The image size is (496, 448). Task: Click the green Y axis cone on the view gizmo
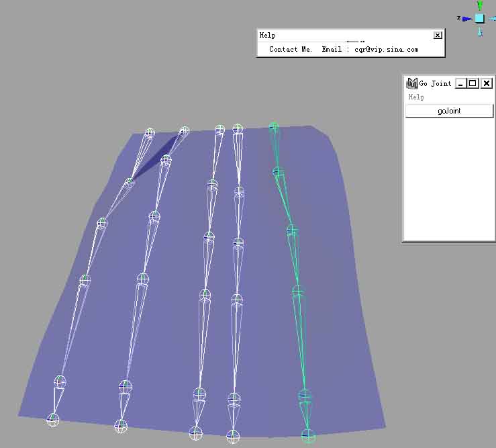coord(479,5)
